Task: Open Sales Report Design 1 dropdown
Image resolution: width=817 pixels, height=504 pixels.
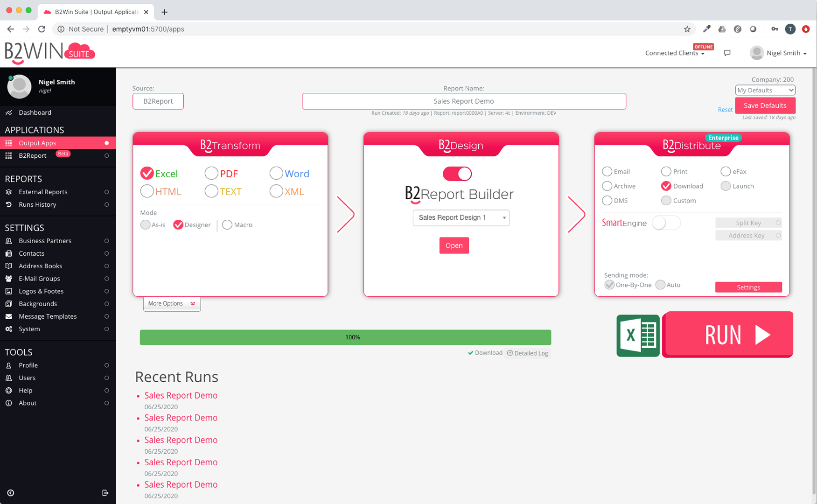Action: 461,217
